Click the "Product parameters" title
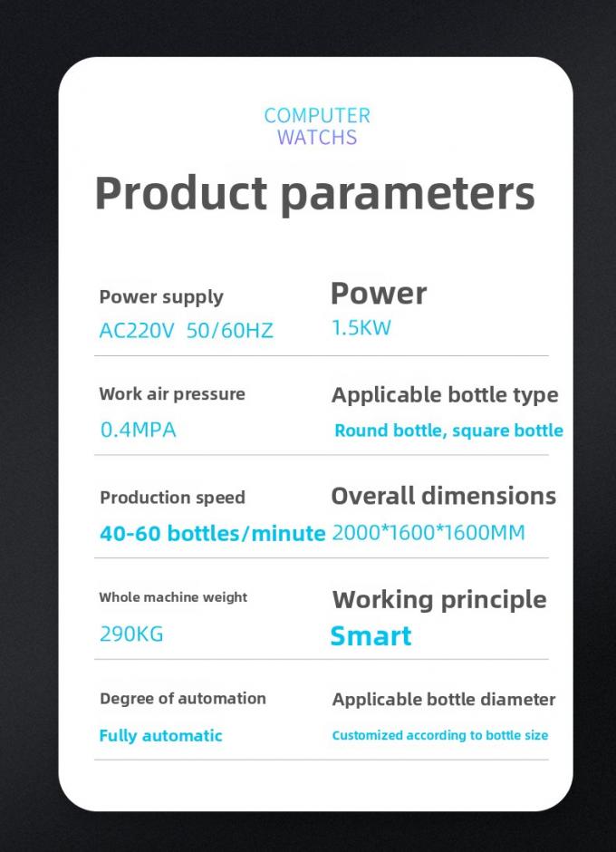Image resolution: width=616 pixels, height=852 pixels. (314, 194)
